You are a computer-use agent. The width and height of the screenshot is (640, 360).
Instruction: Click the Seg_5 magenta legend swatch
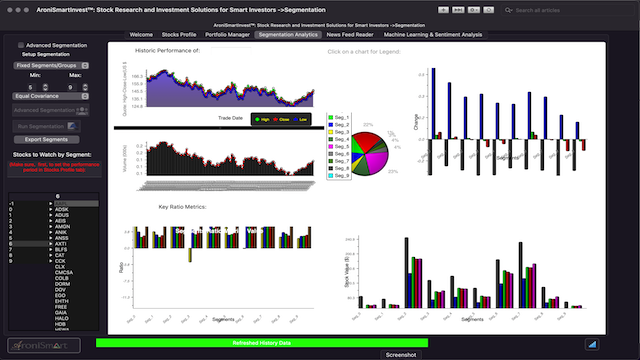pyautogui.click(x=331, y=147)
